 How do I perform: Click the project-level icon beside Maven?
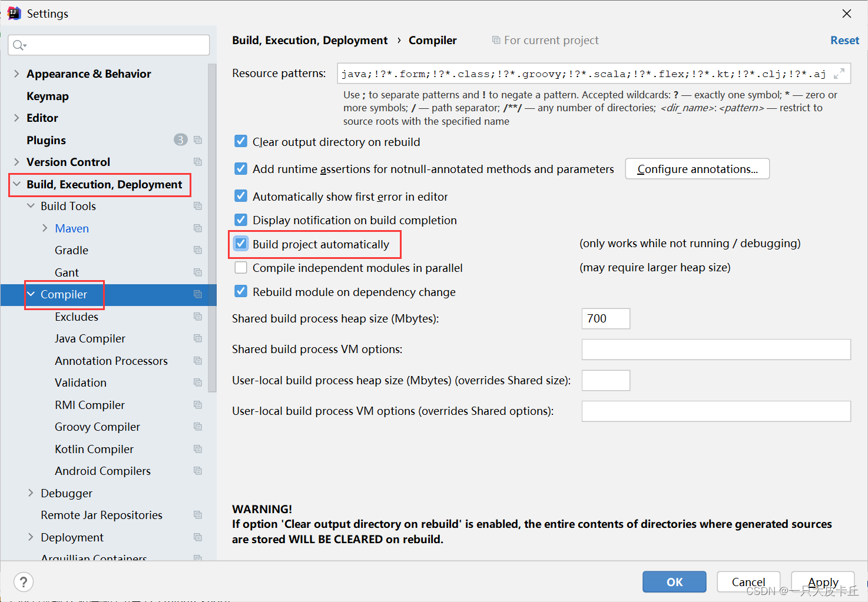pyautogui.click(x=198, y=228)
